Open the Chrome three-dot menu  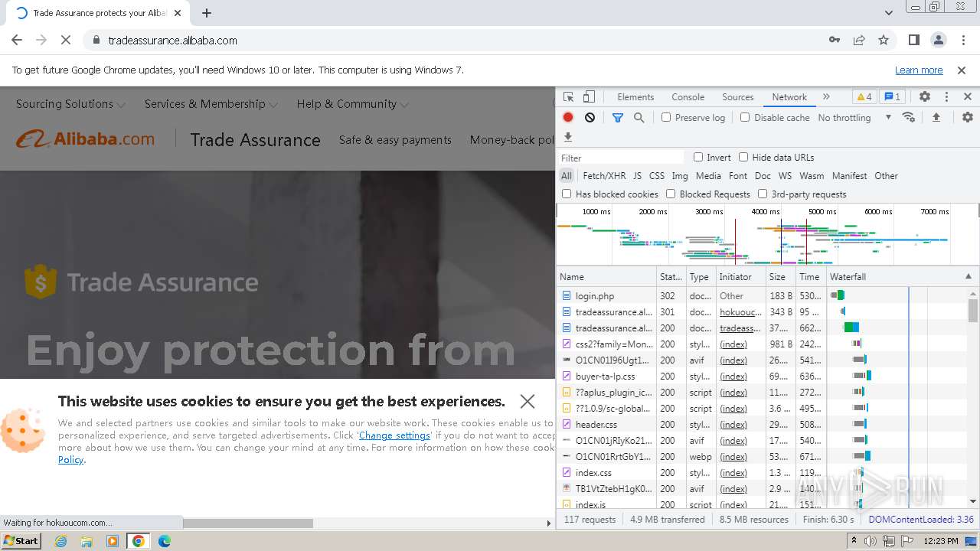[962, 41]
